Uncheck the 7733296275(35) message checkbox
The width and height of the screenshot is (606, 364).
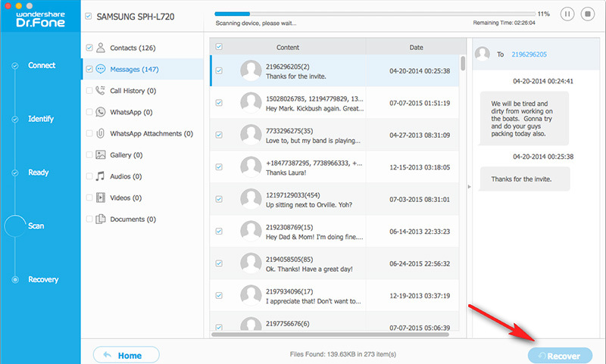219,135
